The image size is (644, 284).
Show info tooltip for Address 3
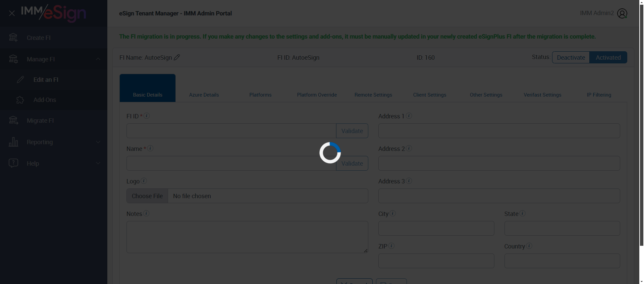click(x=409, y=181)
